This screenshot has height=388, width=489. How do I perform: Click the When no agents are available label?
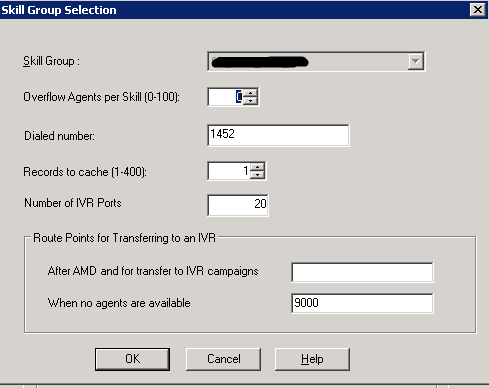(x=119, y=303)
